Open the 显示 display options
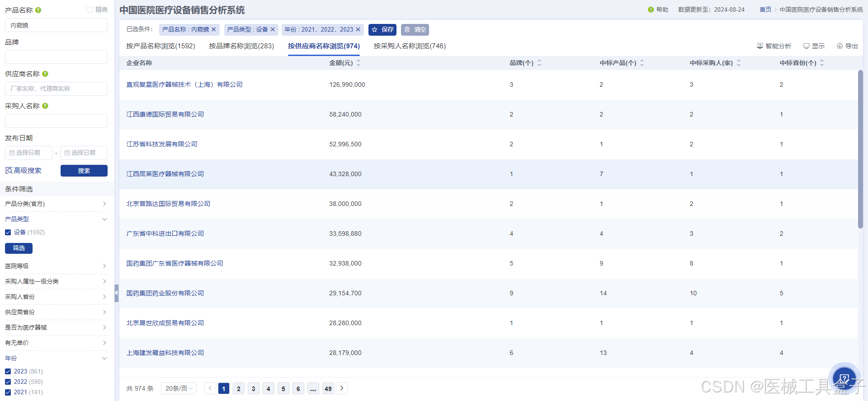 tap(814, 46)
